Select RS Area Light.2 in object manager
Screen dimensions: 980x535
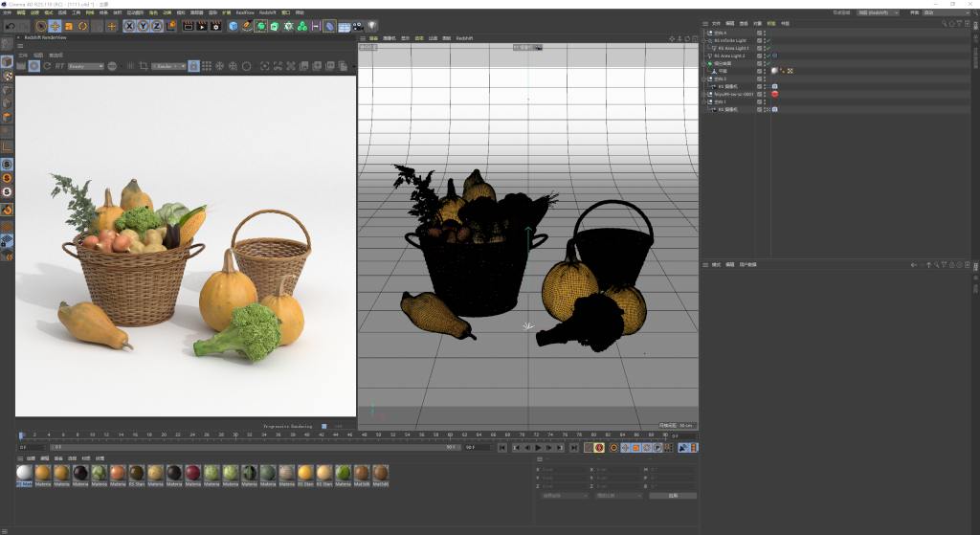pos(729,56)
